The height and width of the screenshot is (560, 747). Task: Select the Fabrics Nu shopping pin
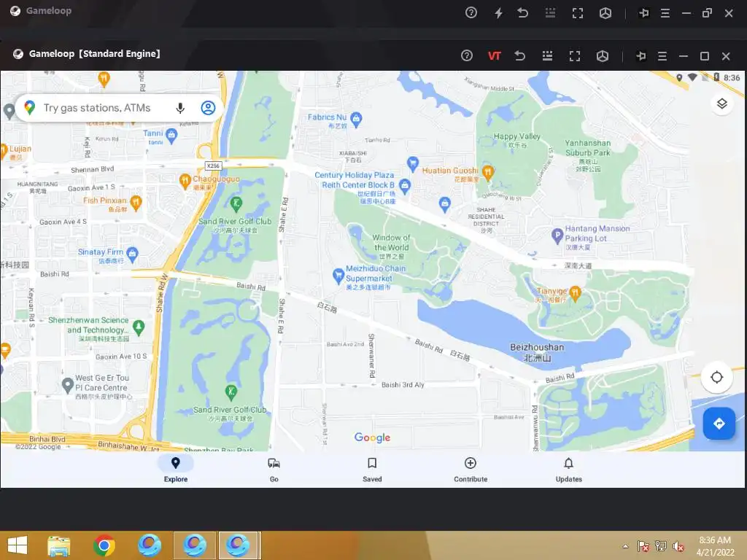pos(356,119)
